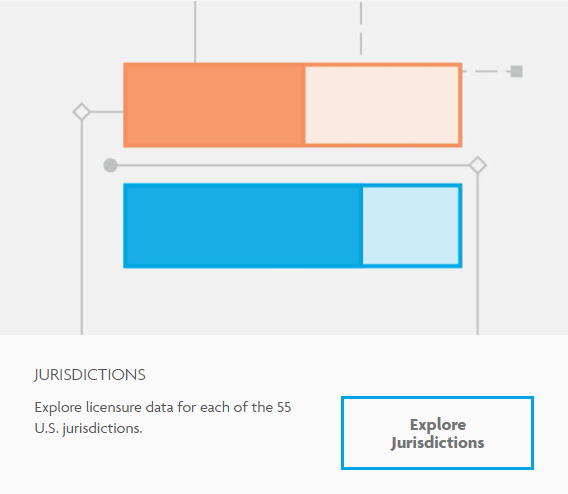Click the solid vertical line above orange bar
Image resolution: width=568 pixels, height=494 pixels.
tap(195, 32)
